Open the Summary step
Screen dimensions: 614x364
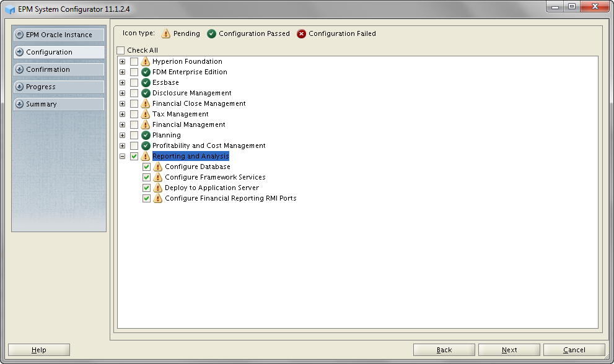click(59, 104)
